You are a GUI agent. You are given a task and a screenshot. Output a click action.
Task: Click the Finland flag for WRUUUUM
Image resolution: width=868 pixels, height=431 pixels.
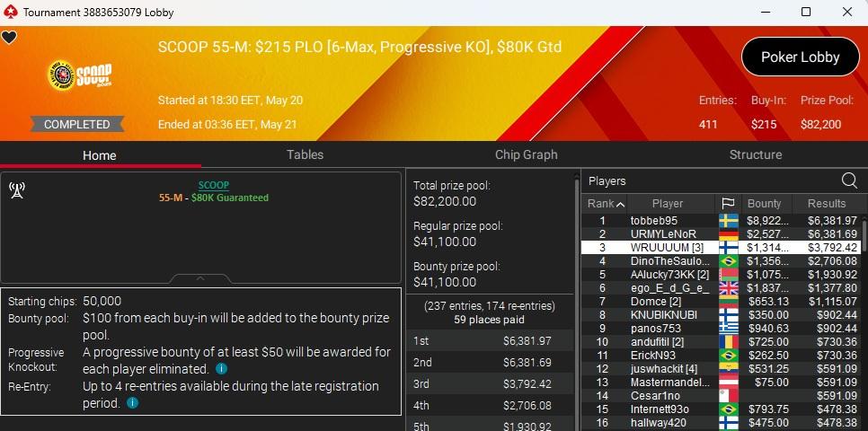click(729, 247)
